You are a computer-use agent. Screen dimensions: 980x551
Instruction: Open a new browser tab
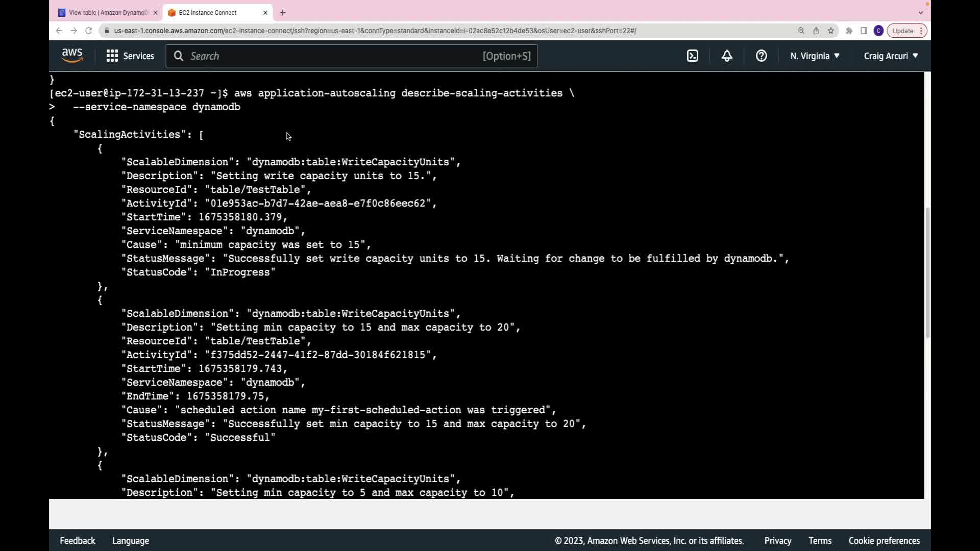pos(283,13)
